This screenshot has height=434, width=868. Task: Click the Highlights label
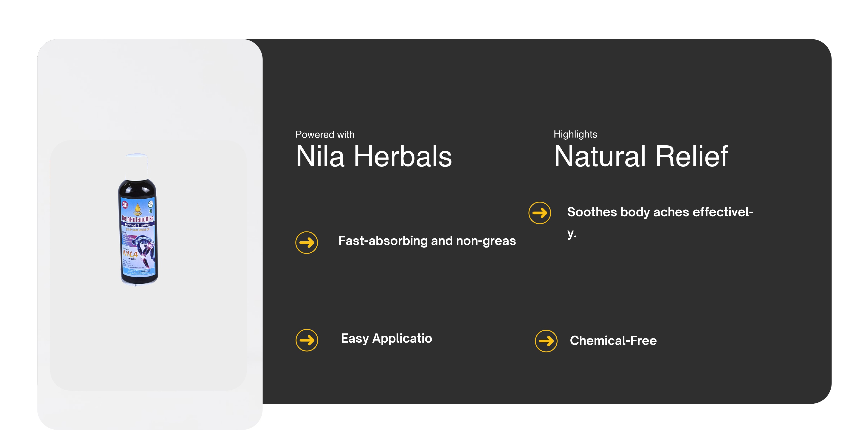(575, 134)
